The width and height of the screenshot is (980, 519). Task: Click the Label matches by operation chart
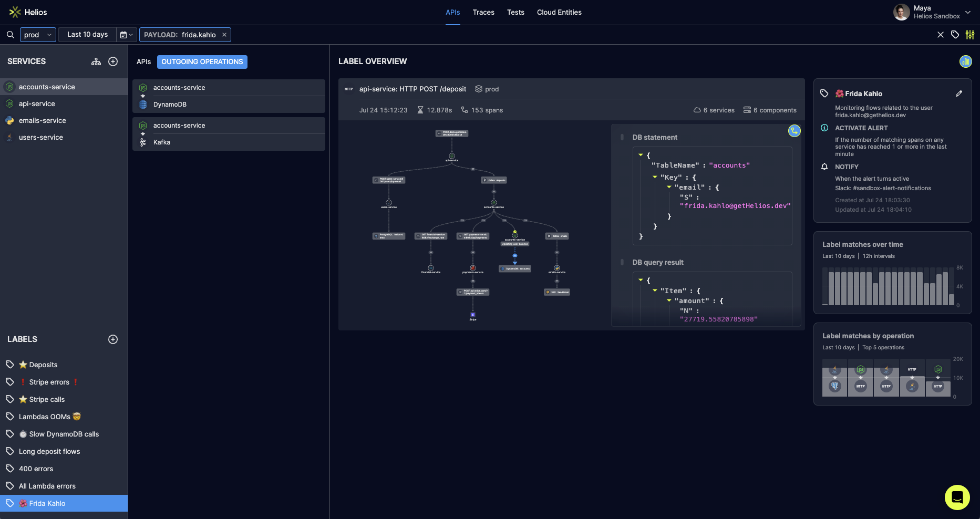click(x=887, y=378)
